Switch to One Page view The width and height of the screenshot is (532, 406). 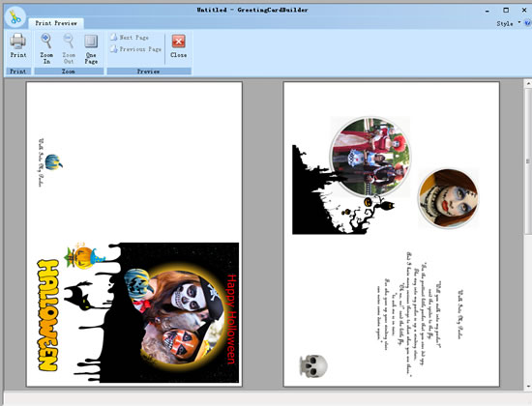click(x=91, y=42)
